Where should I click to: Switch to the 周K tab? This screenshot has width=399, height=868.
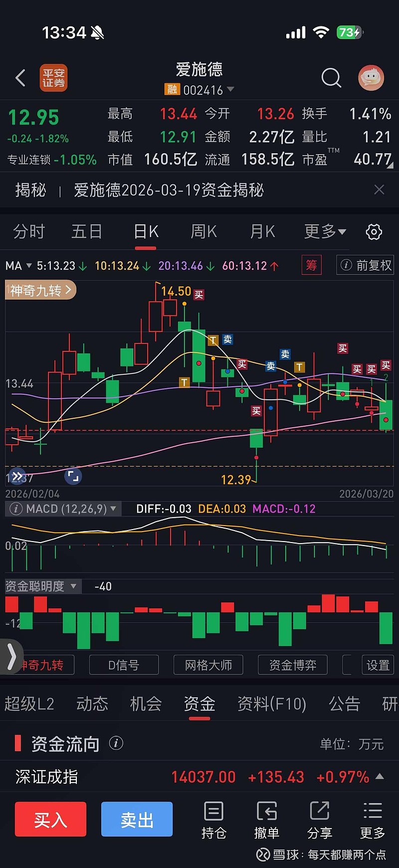(x=204, y=232)
